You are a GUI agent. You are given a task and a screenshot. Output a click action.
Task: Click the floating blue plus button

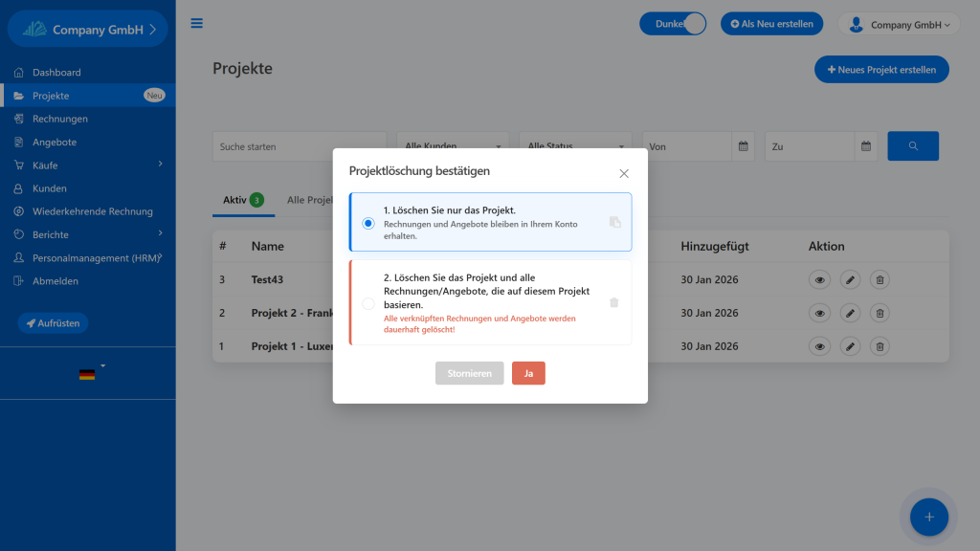[927, 517]
